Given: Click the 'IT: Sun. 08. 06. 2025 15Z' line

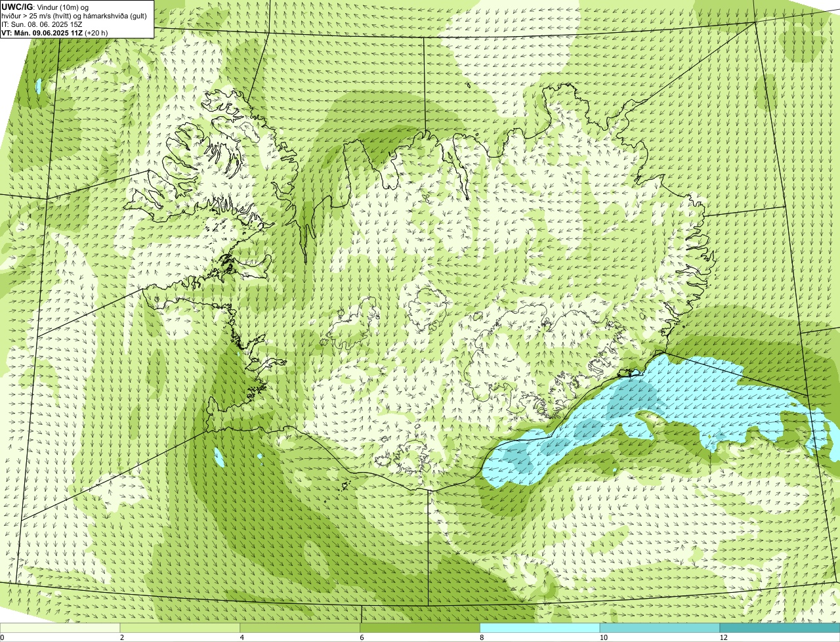Looking at the screenshot, I should (42, 24).
